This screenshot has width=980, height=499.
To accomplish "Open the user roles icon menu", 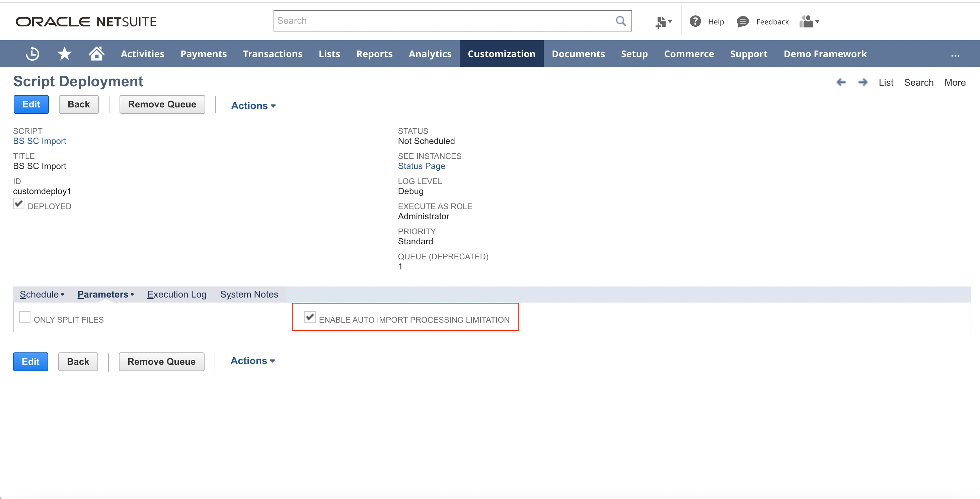I will 809,22.
